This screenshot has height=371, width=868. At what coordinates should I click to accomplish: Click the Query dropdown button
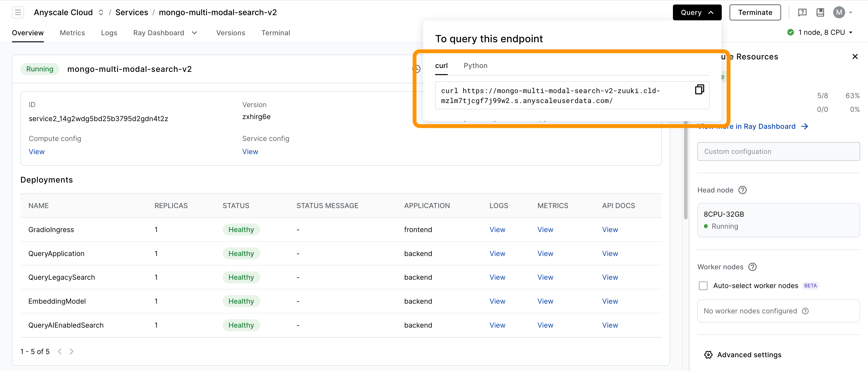697,12
